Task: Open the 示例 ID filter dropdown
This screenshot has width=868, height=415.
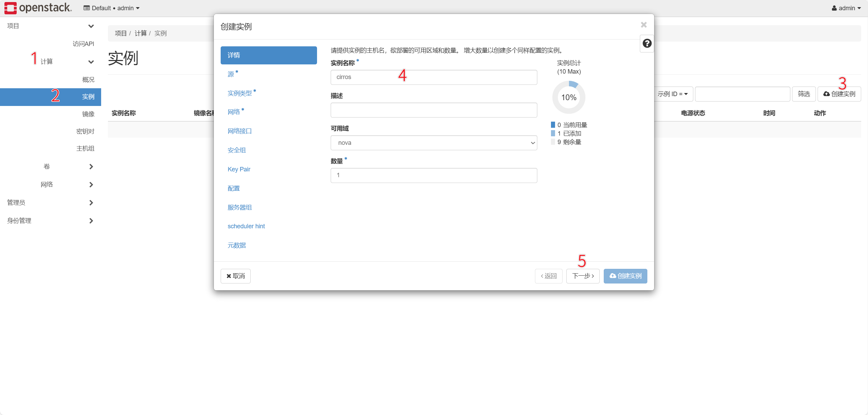Action: point(673,94)
